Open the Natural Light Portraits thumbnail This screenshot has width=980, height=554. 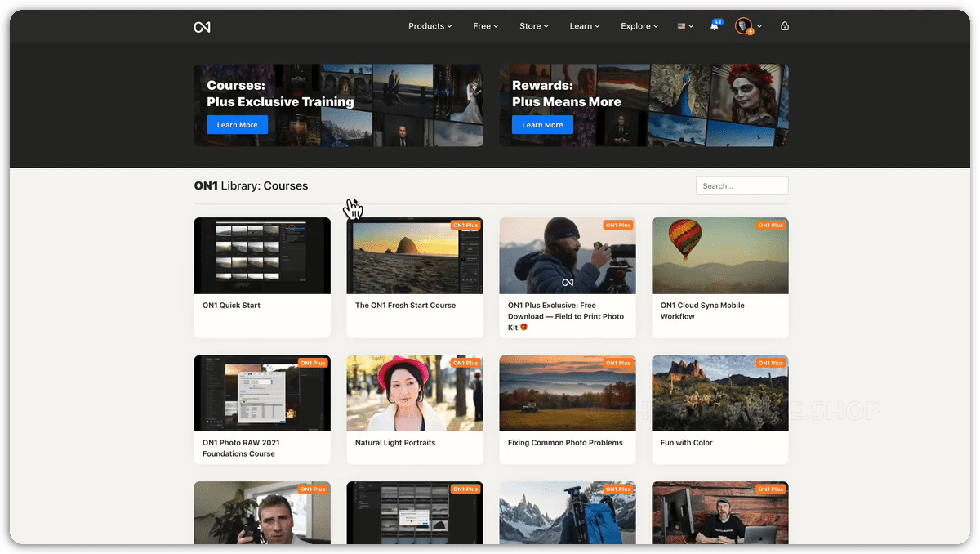(415, 393)
